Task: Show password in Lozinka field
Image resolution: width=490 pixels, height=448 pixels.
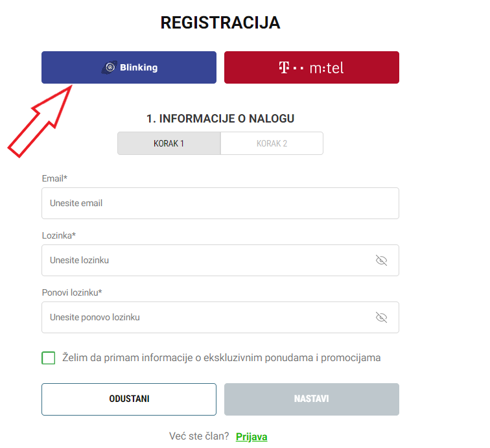Action: (381, 260)
